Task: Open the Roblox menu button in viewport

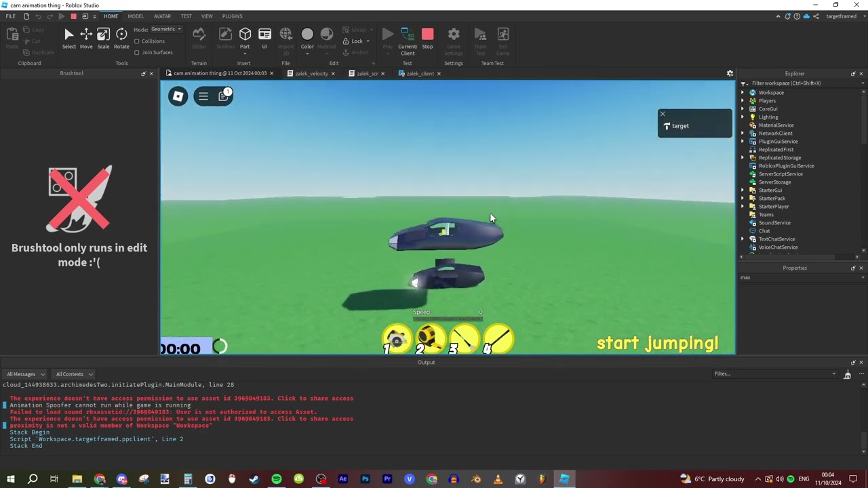Action: [178, 96]
